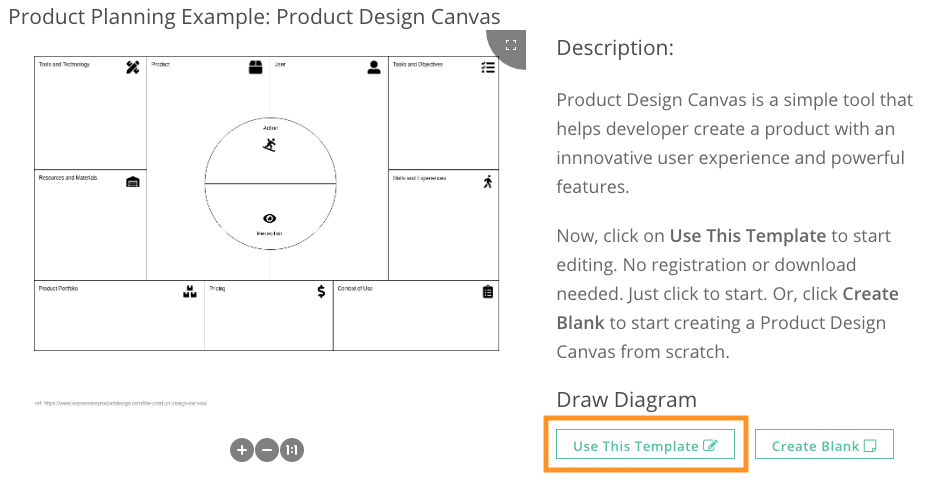The width and height of the screenshot is (925, 488).
Task: Click the Create Blank button
Action: pyautogui.click(x=824, y=444)
